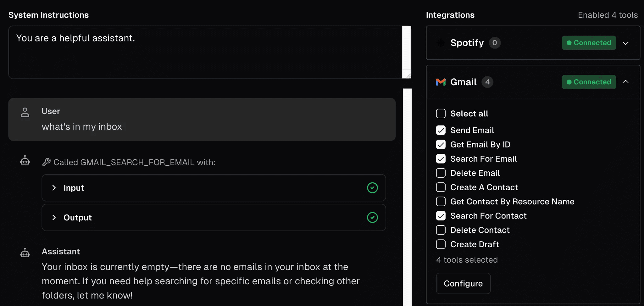Click the green checkmark on Output row
Viewport: 644px width, 306px height.
(x=372, y=218)
